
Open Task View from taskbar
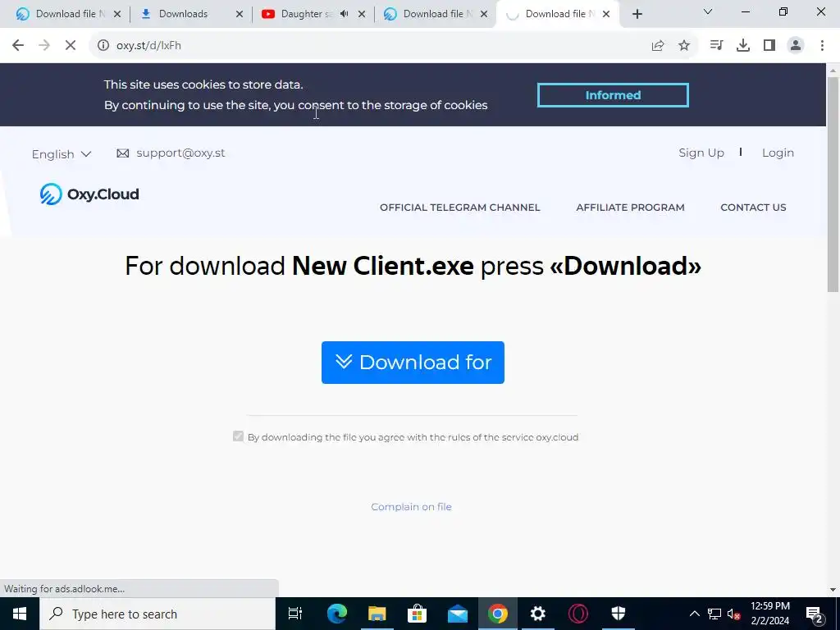click(295, 614)
